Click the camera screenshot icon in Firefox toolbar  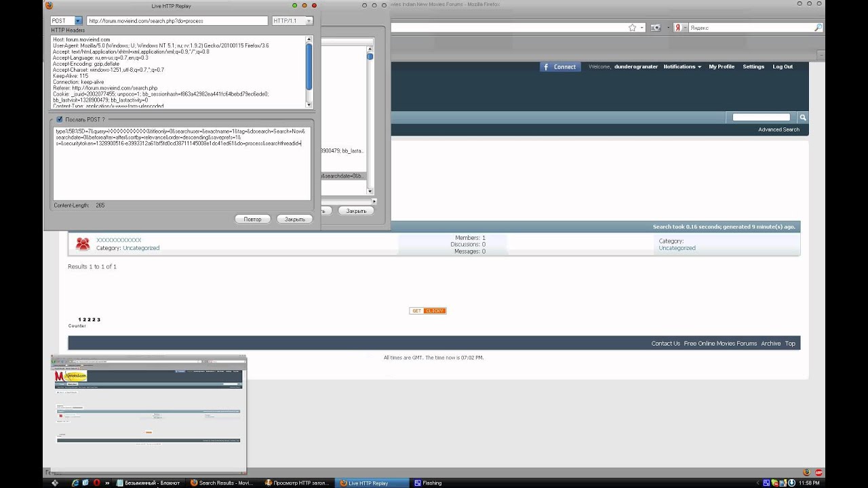click(656, 28)
